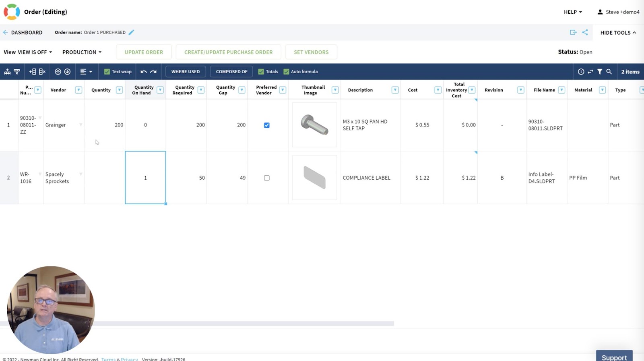Open the Part Number column filter dropdown
This screenshot has width=644, height=361.
pyautogui.click(x=38, y=90)
